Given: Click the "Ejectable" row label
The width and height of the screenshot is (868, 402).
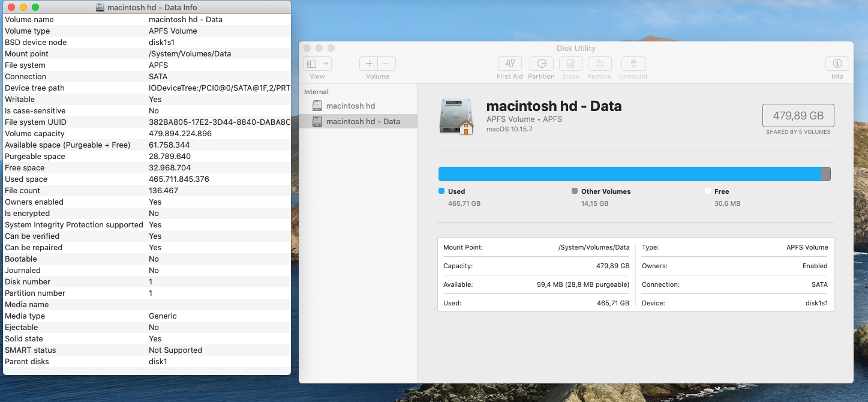Looking at the screenshot, I should click(x=21, y=328).
